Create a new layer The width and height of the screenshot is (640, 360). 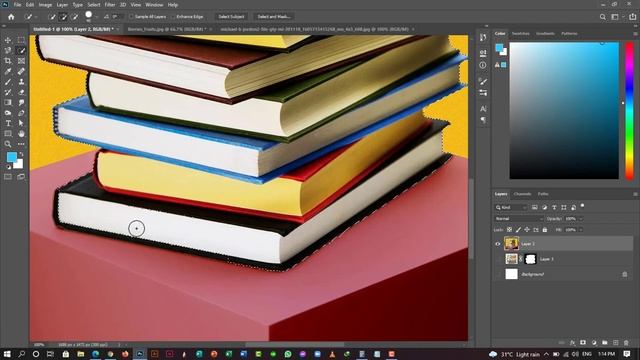616,343
